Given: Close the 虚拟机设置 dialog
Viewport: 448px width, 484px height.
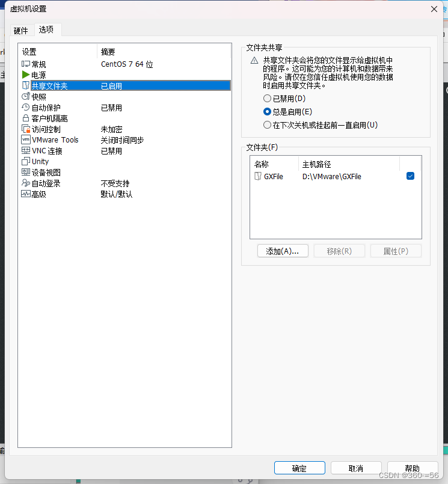Looking at the screenshot, I should coord(434,9).
